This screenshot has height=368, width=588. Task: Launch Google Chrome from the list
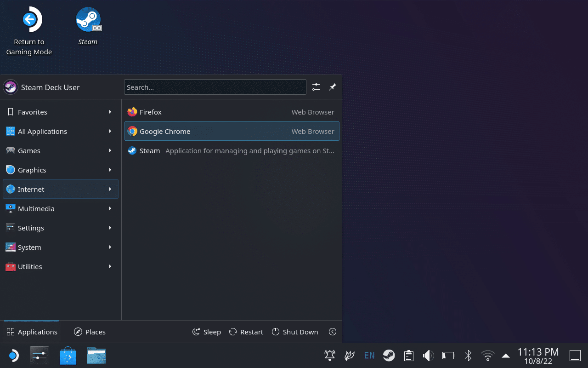tap(232, 131)
